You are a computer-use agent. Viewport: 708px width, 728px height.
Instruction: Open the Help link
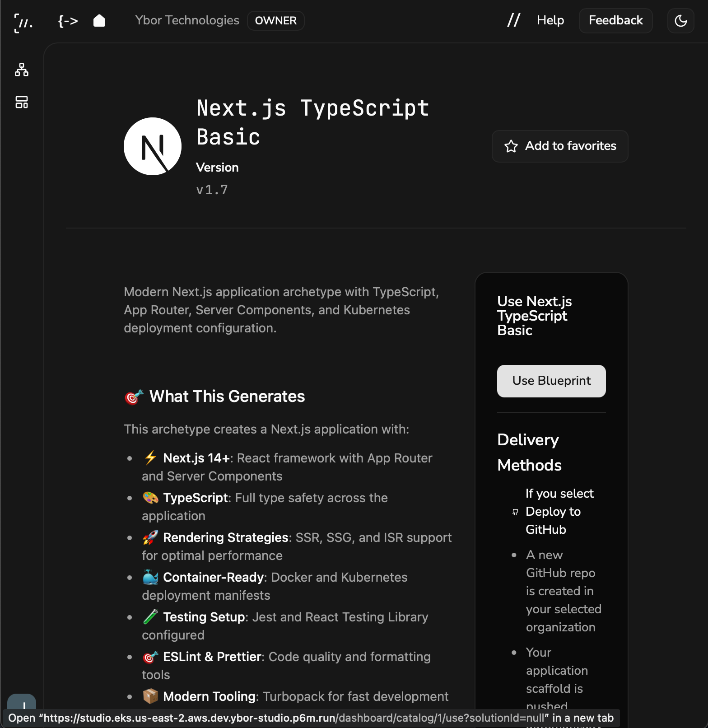[550, 20]
